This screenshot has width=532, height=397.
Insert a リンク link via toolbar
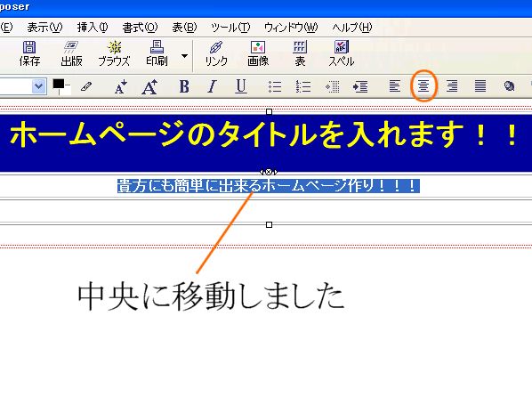tap(216, 53)
